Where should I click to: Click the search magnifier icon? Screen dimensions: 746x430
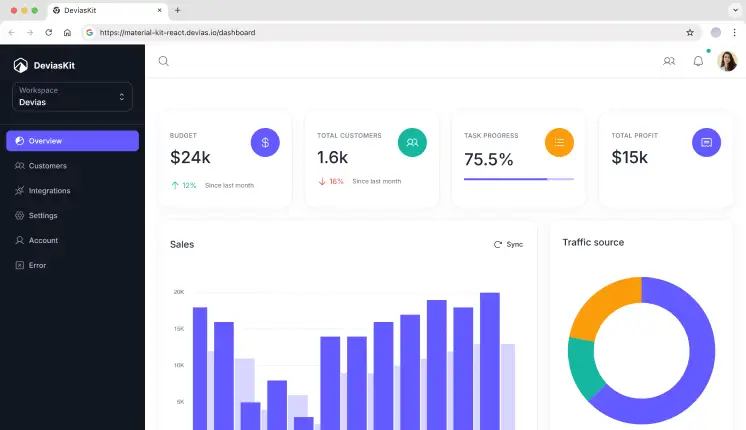164,61
